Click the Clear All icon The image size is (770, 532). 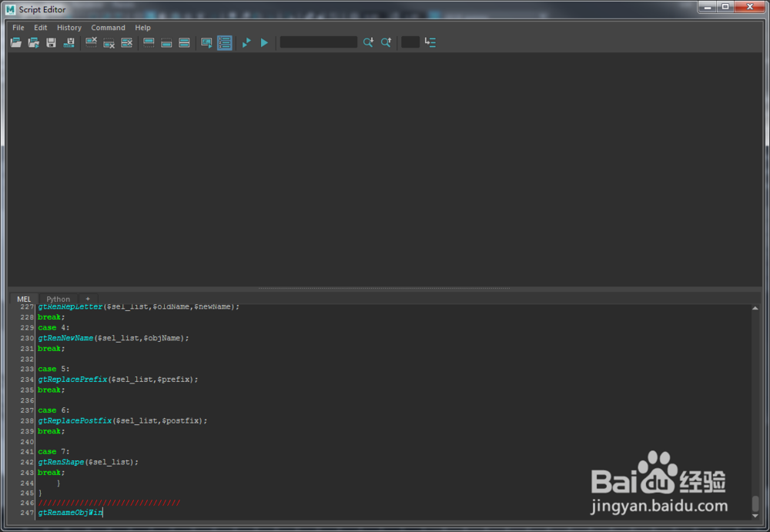coord(127,43)
